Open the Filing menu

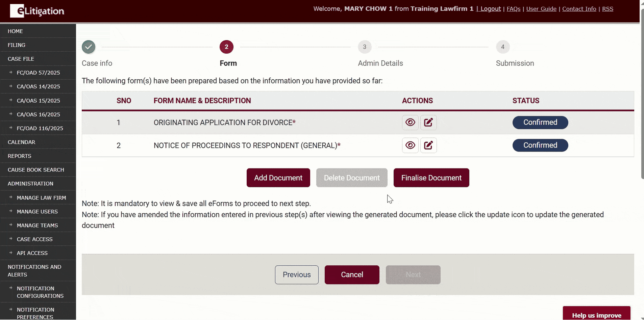click(x=17, y=45)
